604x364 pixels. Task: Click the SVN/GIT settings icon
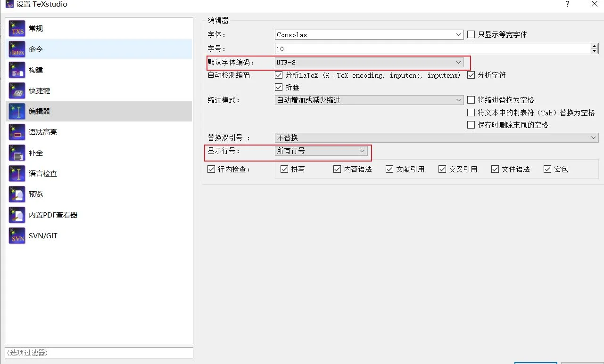17,236
